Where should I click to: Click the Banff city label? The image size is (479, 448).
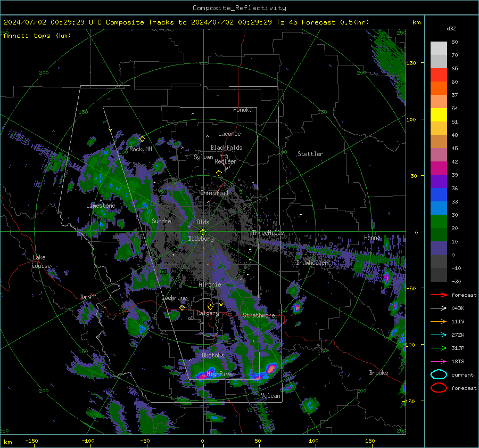[x=88, y=297]
